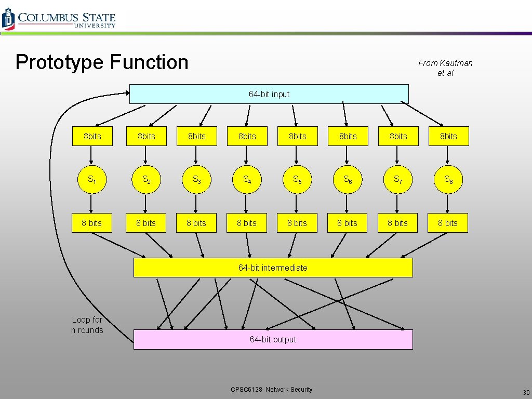Toggle the first 8bits input box
Image resolution: width=532 pixels, height=399 pixels.
[92, 136]
